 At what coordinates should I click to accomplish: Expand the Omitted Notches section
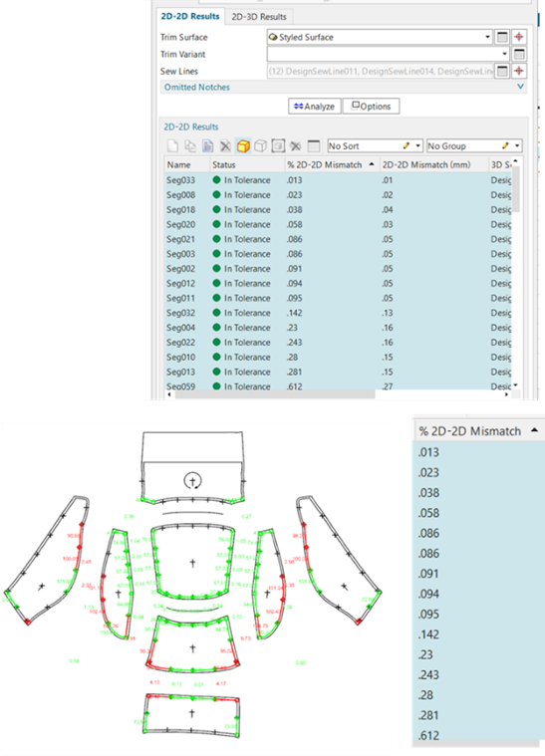(520, 87)
